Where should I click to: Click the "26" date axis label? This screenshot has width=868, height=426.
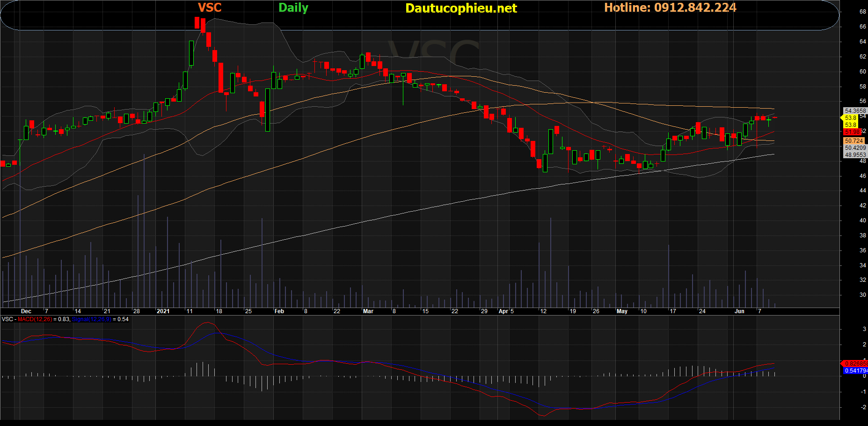pos(596,311)
